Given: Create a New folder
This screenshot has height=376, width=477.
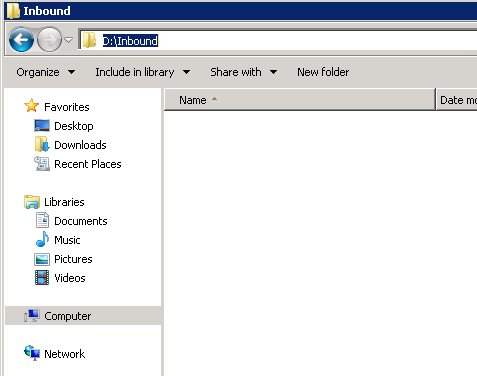Looking at the screenshot, I should 323,72.
